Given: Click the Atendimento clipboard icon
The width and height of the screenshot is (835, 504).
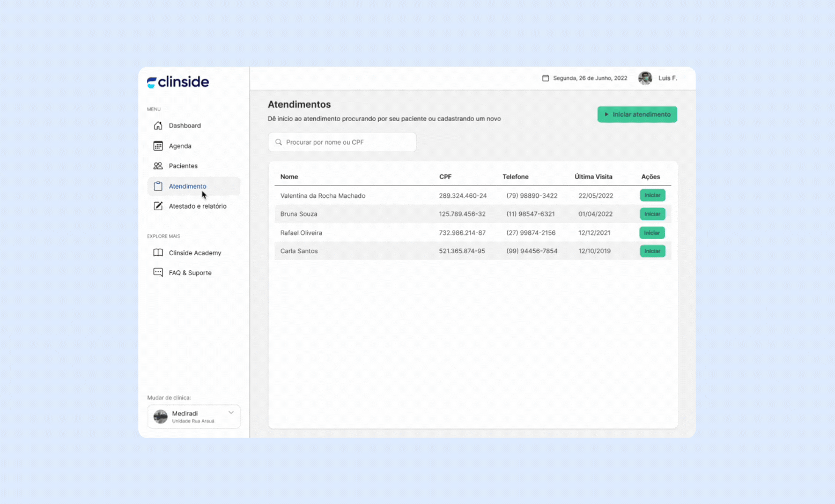Looking at the screenshot, I should click(x=158, y=186).
